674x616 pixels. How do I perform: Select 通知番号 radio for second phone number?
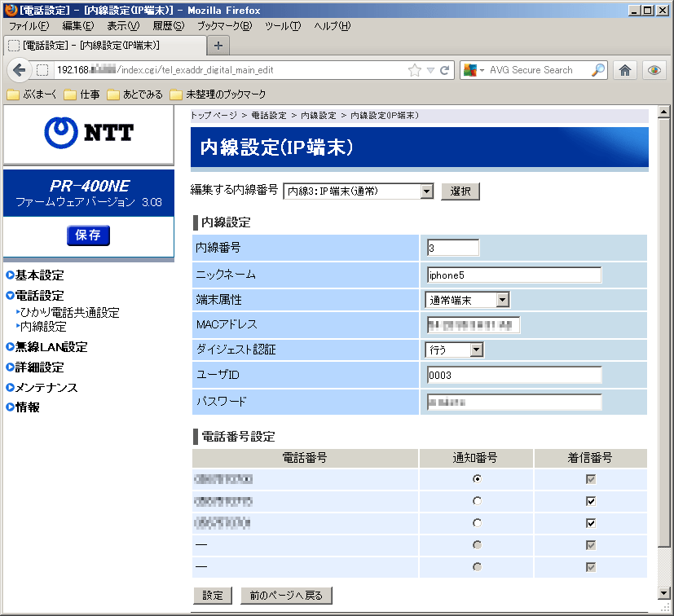477,501
